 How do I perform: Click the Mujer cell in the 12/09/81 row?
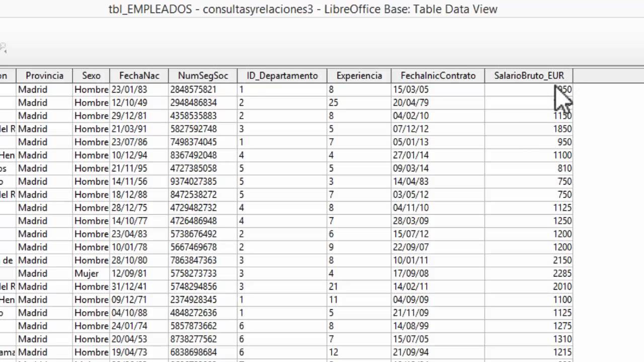point(91,273)
